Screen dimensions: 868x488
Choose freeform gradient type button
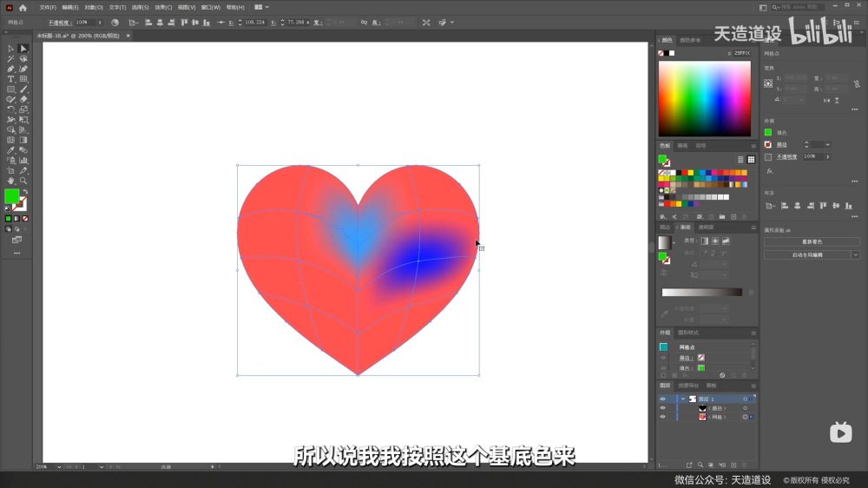(726, 241)
